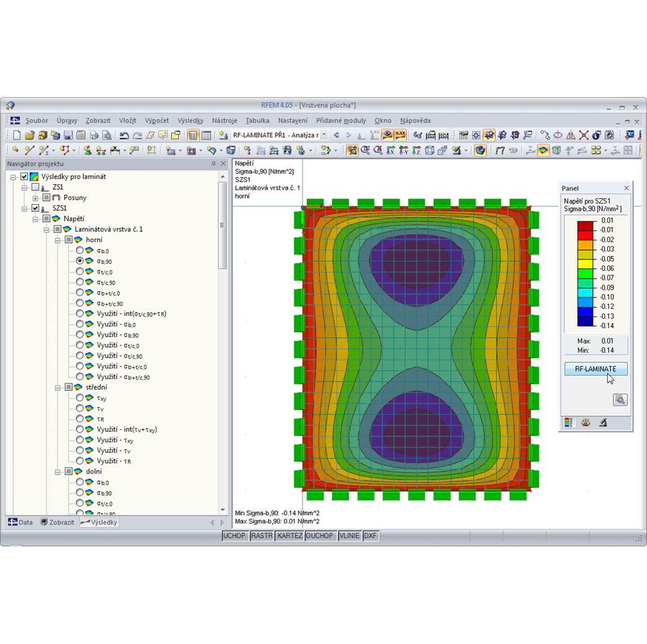
Task: Toggle the RASTR status bar button
Action: [x=262, y=536]
